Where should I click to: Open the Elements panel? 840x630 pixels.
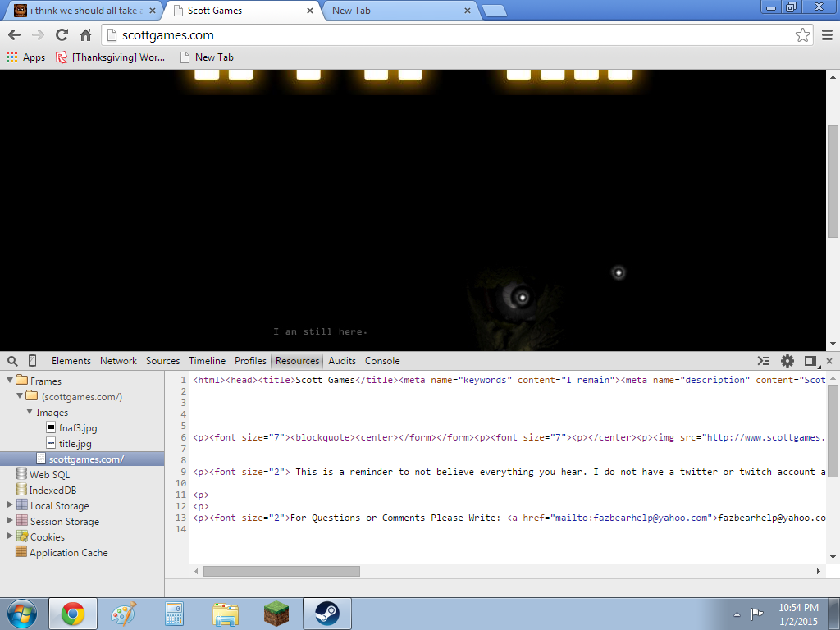click(71, 361)
